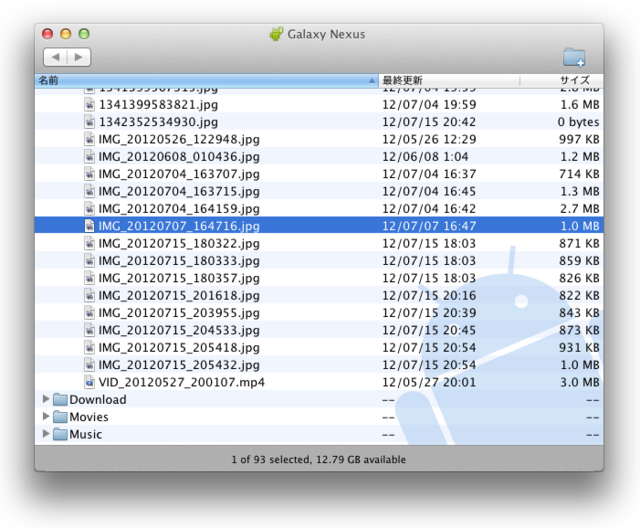Screen dimensions: 640x528
Task: Toggle sort direction arrow in 名前 column
Action: pos(372,80)
